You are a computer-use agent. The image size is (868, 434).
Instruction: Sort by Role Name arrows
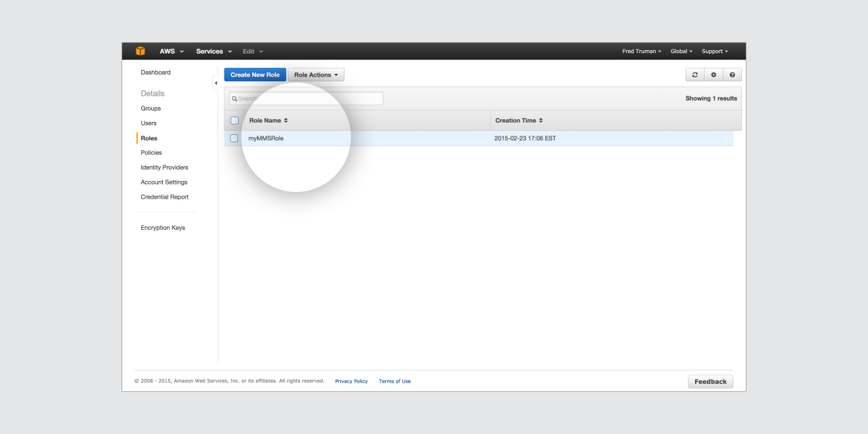click(x=286, y=121)
